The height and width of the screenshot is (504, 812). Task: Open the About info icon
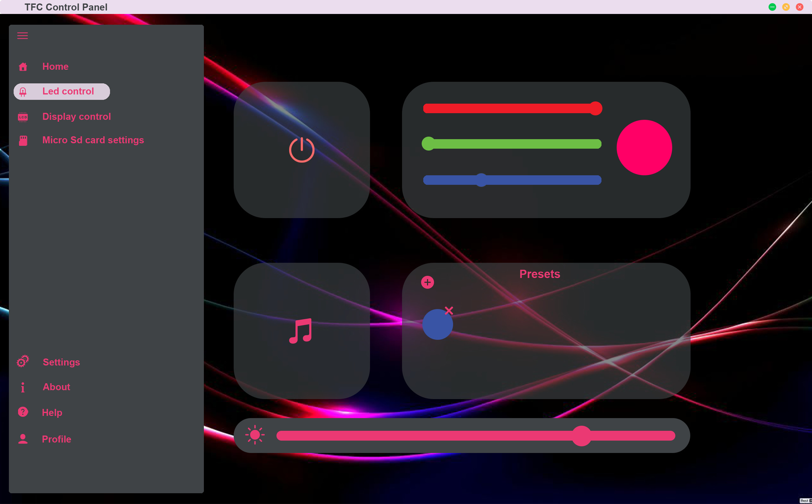(23, 387)
